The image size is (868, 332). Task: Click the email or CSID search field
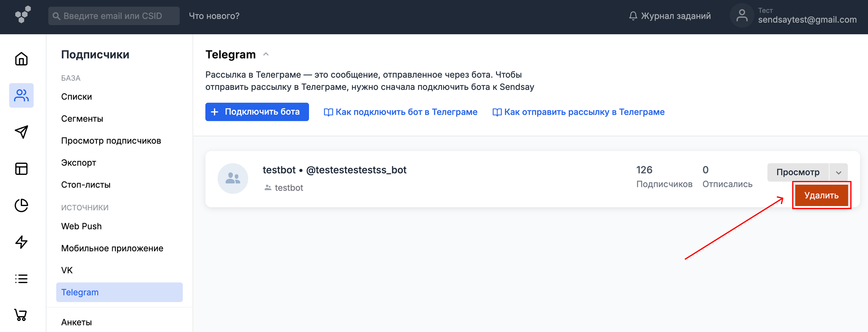(114, 16)
